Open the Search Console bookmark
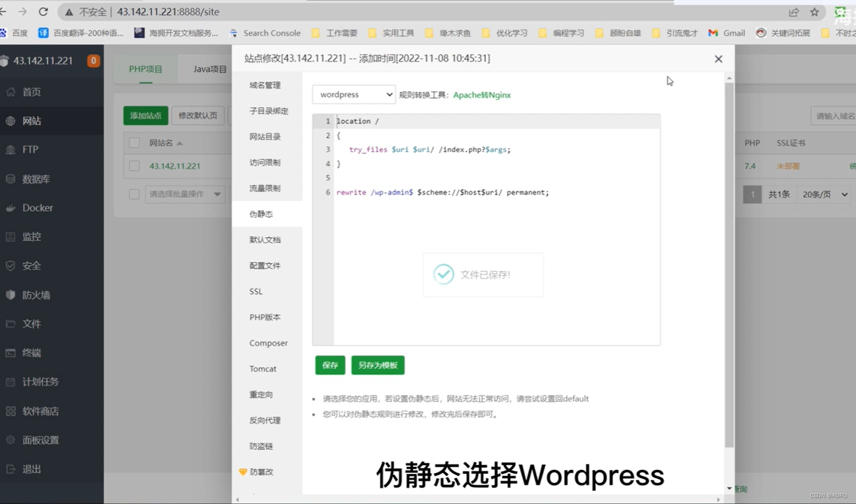Image resolution: width=856 pixels, height=504 pixels. pyautogui.click(x=265, y=33)
